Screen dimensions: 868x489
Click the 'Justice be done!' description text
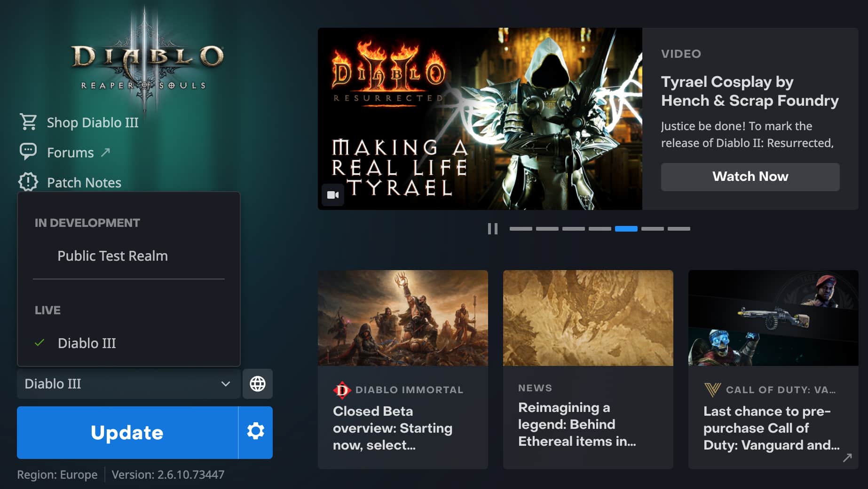(x=747, y=134)
